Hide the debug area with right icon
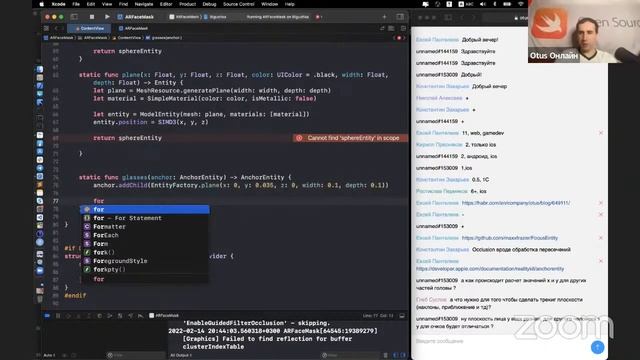Screen dimensions: 640x360 pyautogui.click(x=402, y=316)
